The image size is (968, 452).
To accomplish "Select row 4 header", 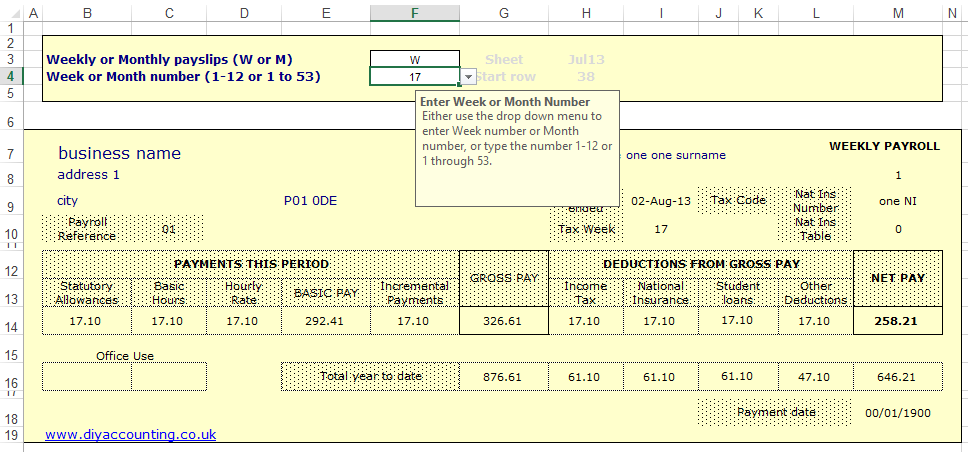I will [11, 77].
